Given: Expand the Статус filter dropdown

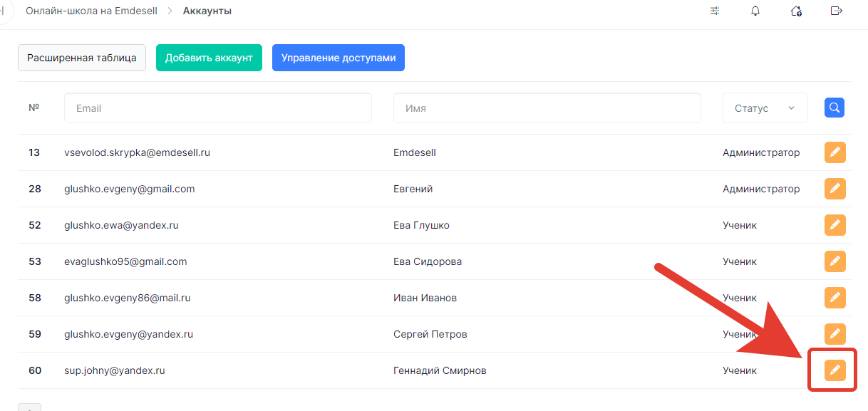Looking at the screenshot, I should pyautogui.click(x=765, y=108).
